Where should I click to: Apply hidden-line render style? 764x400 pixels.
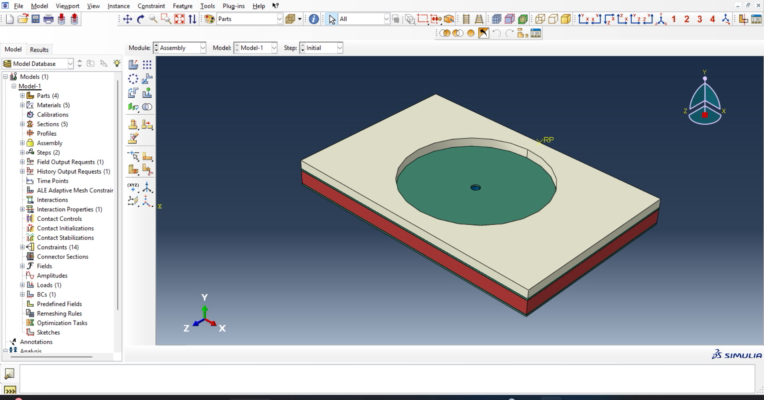[x=553, y=19]
